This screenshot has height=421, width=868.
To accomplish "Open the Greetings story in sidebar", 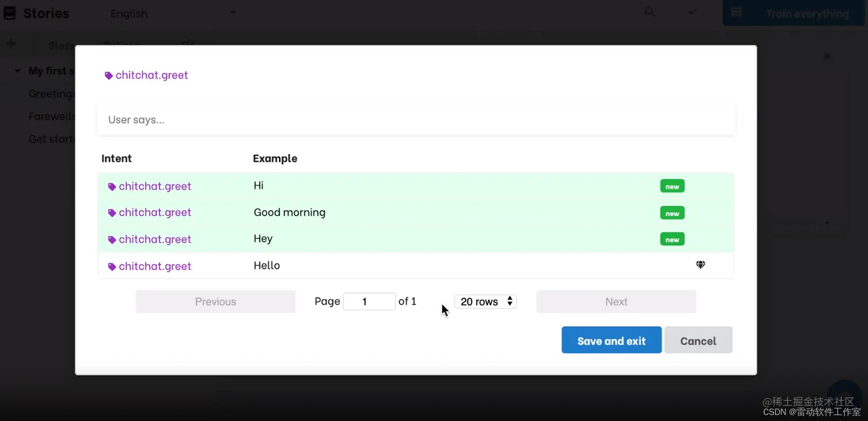I will [x=52, y=94].
